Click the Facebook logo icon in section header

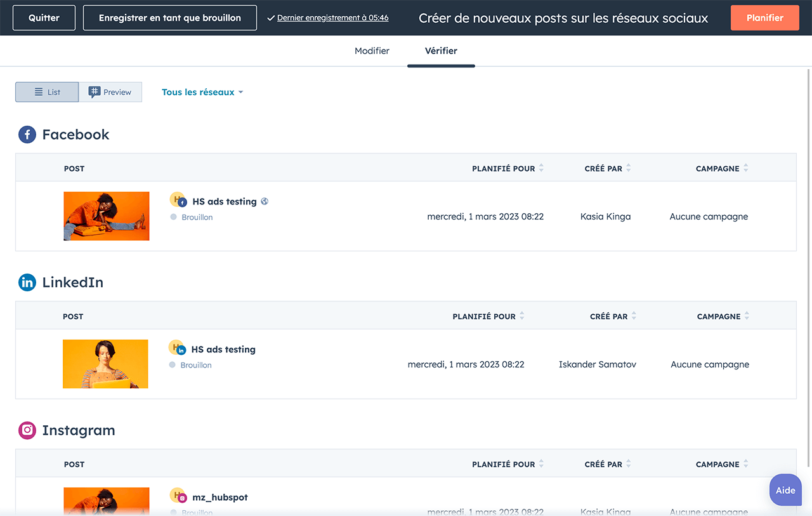coord(27,135)
